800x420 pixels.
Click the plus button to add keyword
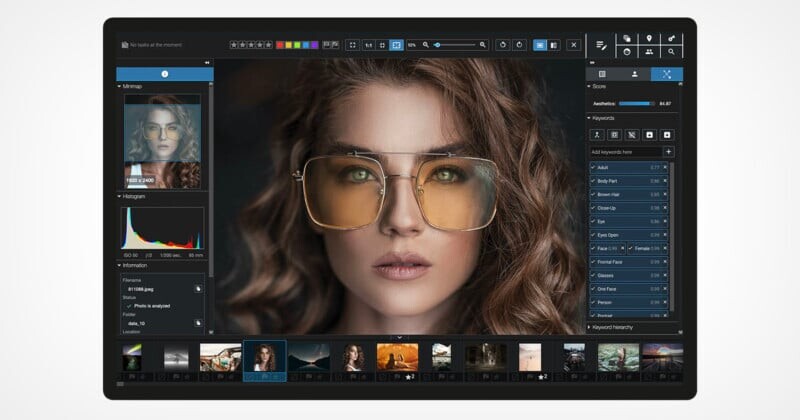point(668,151)
